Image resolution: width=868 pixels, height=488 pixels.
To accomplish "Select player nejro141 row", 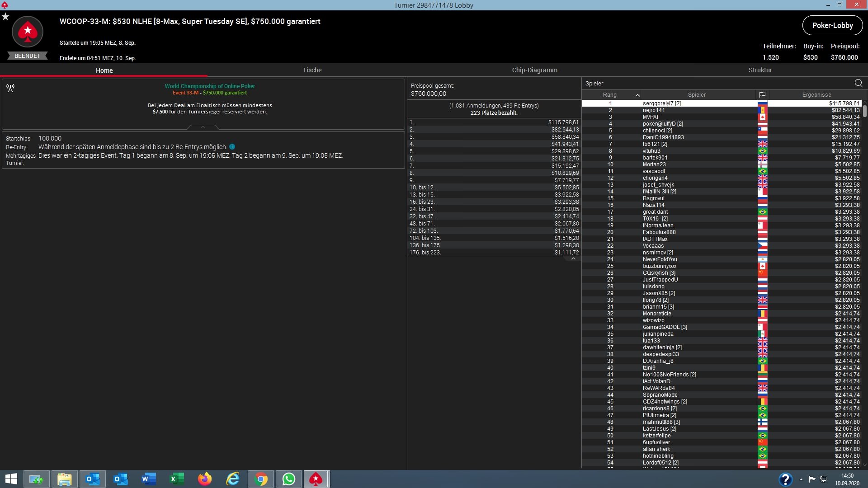I will pyautogui.click(x=654, y=110).
